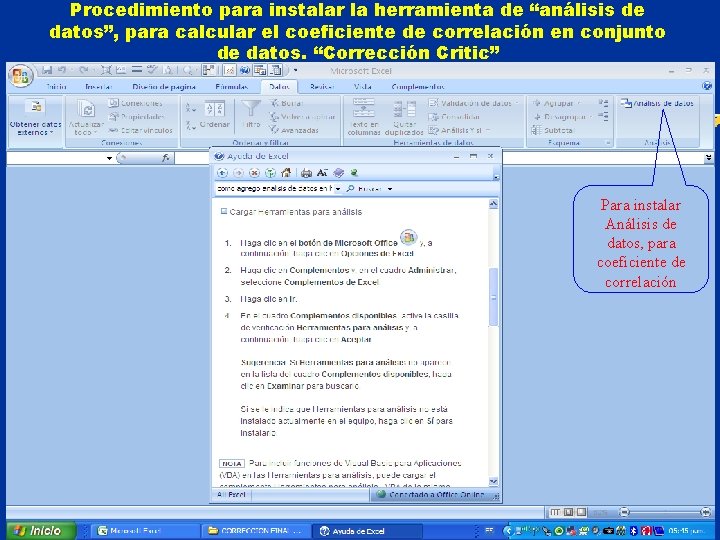
Task: Click Desagrupar in Esquema group
Action: (561, 117)
